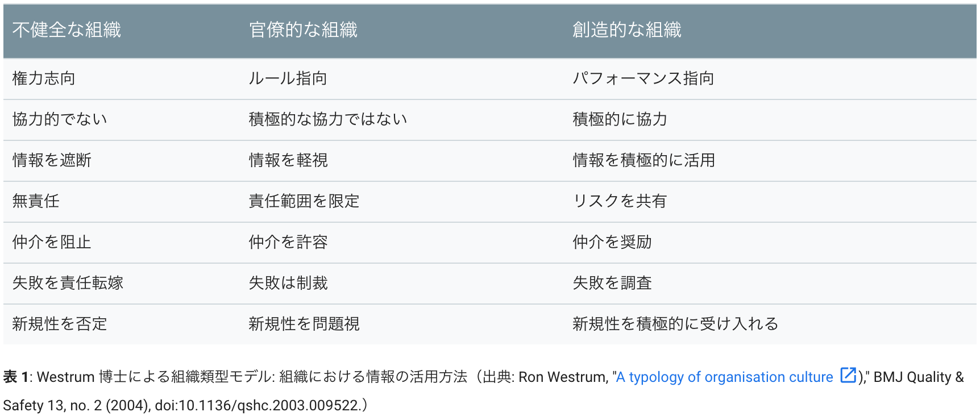Screen dimensions: 980x416
Task: Select the 失敗は制裁 cell
Action: 401,284
